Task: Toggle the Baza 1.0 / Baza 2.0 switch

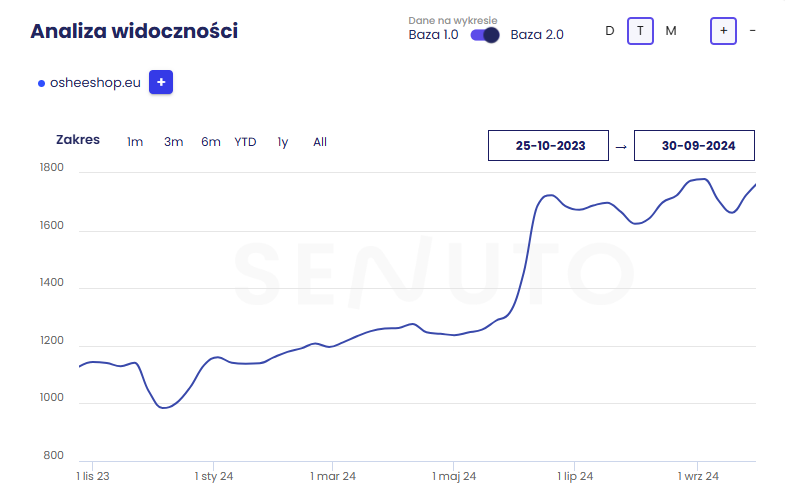Action: coord(485,35)
